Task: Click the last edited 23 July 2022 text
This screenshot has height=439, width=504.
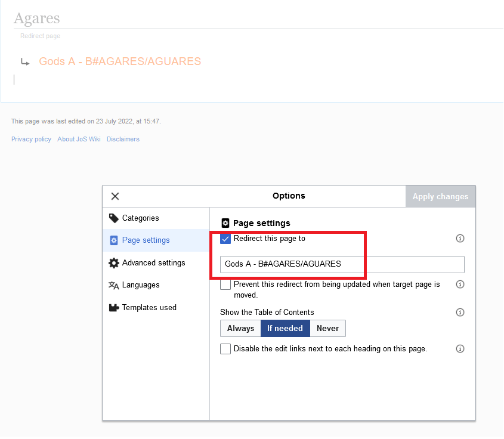Action: tap(86, 121)
